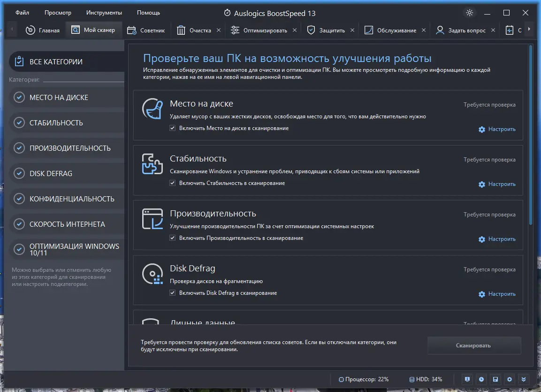
Task: Click the HDD: 34% indicator
Action: 426,379
